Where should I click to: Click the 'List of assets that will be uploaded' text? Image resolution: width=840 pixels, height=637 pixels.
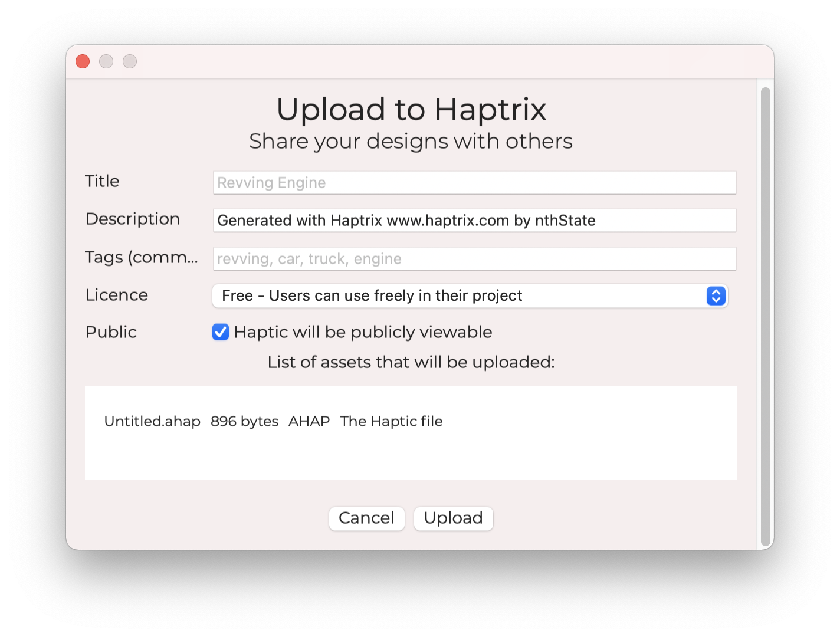pos(411,362)
